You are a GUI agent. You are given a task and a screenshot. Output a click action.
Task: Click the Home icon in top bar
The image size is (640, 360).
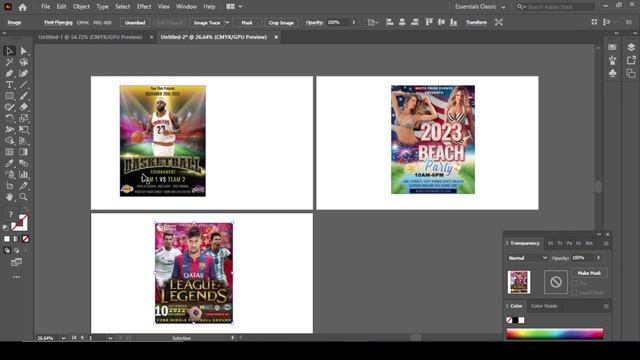point(23,7)
